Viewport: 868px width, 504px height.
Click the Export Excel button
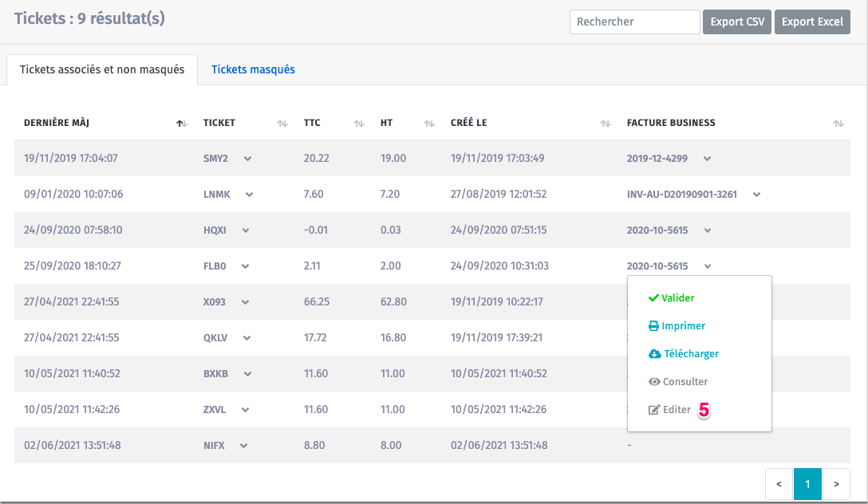pos(811,22)
